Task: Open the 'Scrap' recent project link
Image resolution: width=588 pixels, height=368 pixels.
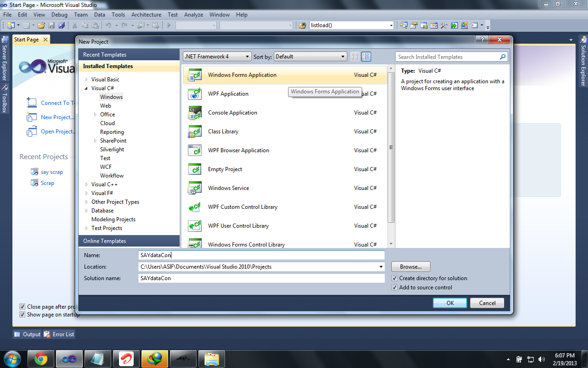Action: click(47, 183)
